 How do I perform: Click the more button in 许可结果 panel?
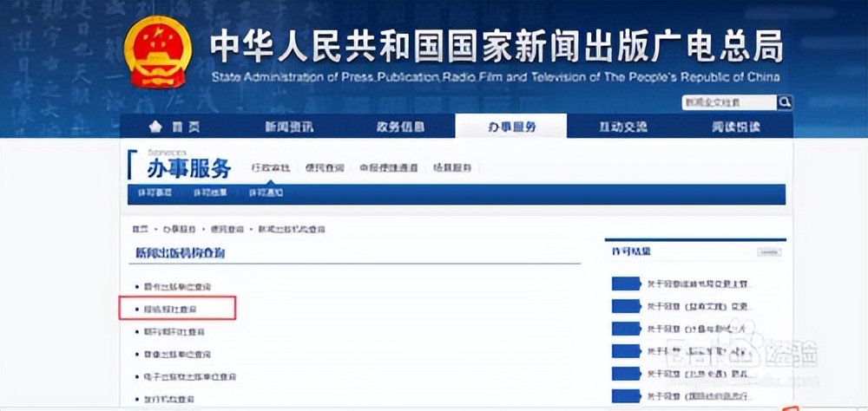[769, 252]
